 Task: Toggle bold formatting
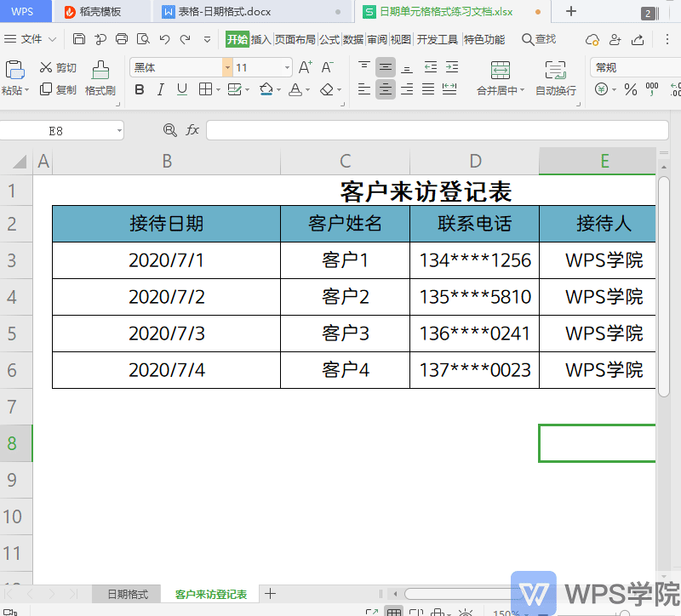point(140,90)
